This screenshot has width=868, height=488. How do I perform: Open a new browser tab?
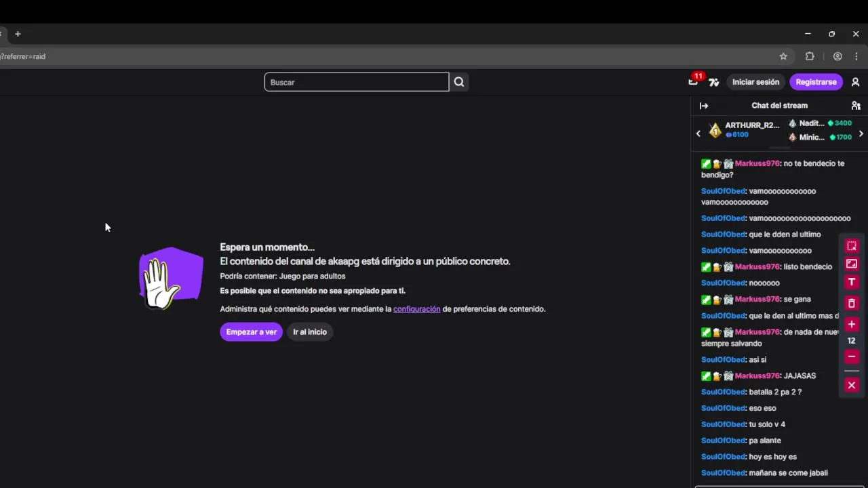pos(18,34)
